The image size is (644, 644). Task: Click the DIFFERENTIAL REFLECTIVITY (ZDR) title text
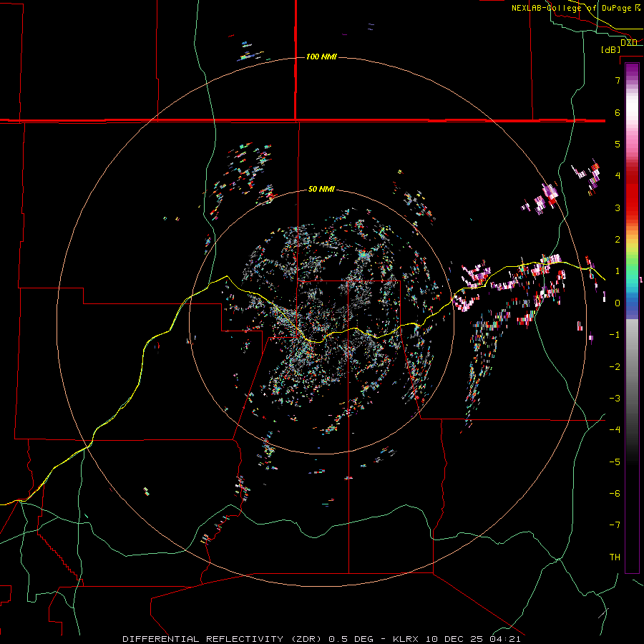tap(223, 639)
